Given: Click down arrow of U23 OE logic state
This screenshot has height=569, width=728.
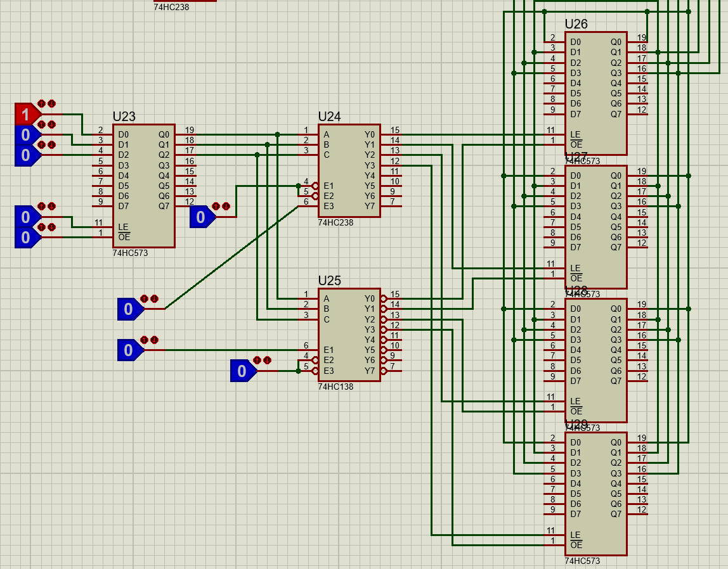Looking at the screenshot, I should click(x=52, y=227).
